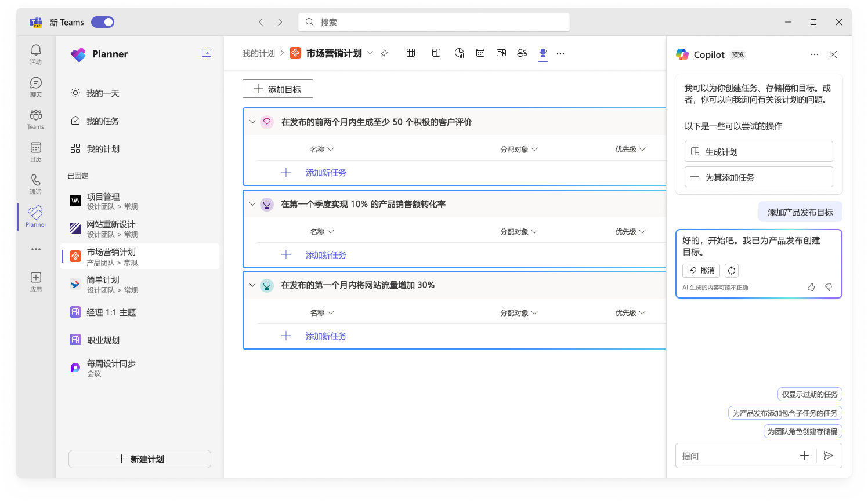The image size is (868, 502).
Task: Collapse the 10% 产品销售额转化率 goal
Action: [252, 204]
